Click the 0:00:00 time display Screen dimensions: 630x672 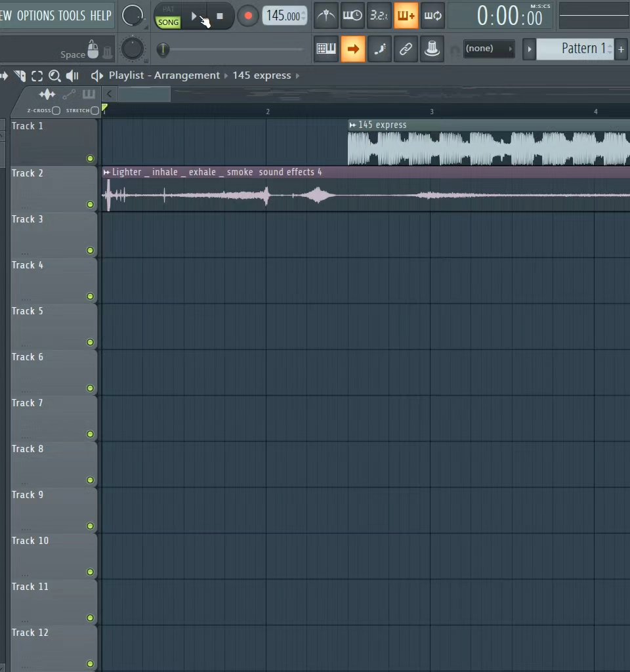[x=509, y=17]
